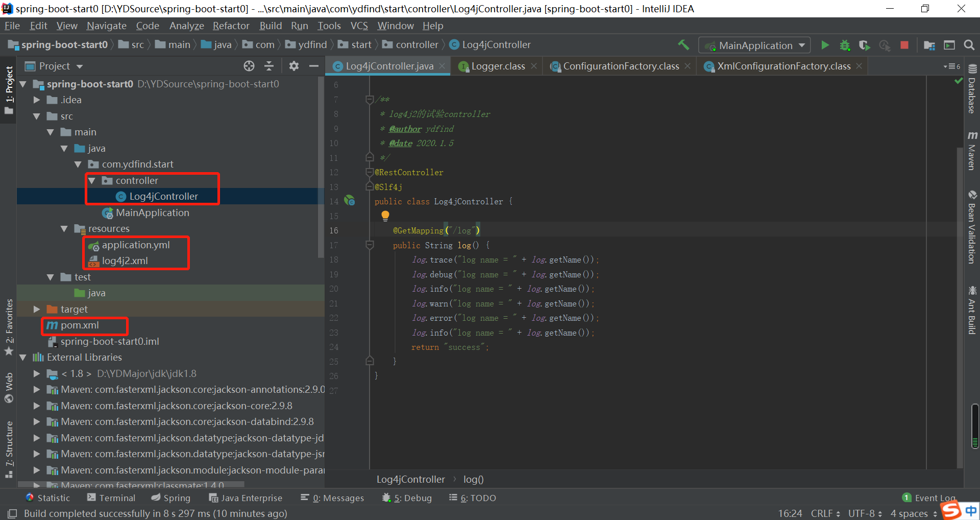Open the Bean Validation side panel
This screenshot has height=520, width=980.
point(972,227)
